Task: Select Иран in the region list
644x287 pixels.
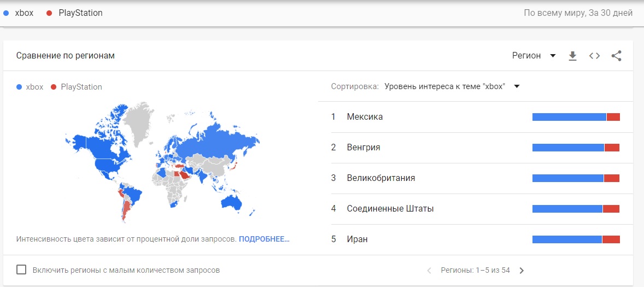Action: tap(357, 239)
